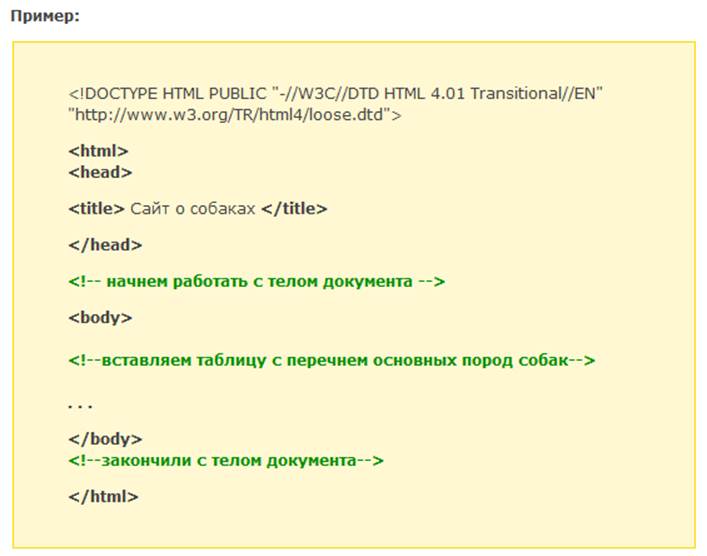Click the three-dot ellipsis placeholder line
The height and width of the screenshot is (556, 707).
pyautogui.click(x=80, y=404)
